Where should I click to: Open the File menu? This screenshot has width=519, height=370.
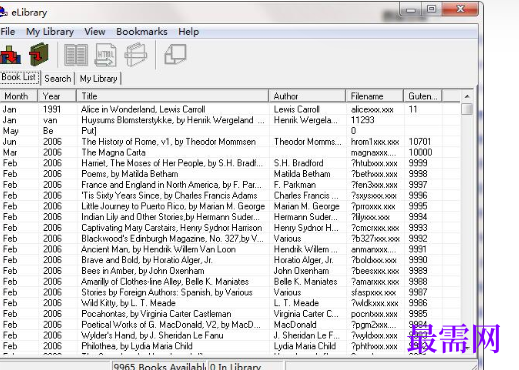[8, 32]
